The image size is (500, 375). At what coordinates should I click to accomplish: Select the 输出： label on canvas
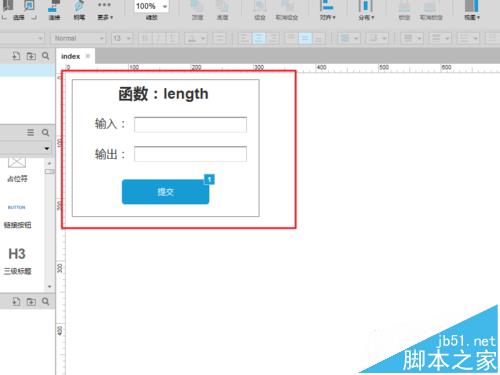pos(110,154)
